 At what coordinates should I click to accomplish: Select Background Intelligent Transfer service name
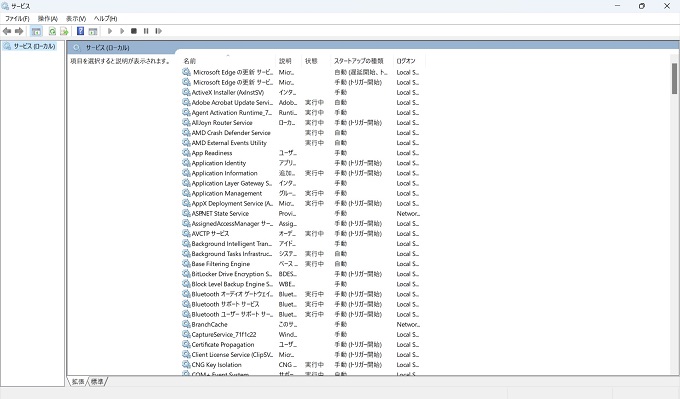point(232,244)
